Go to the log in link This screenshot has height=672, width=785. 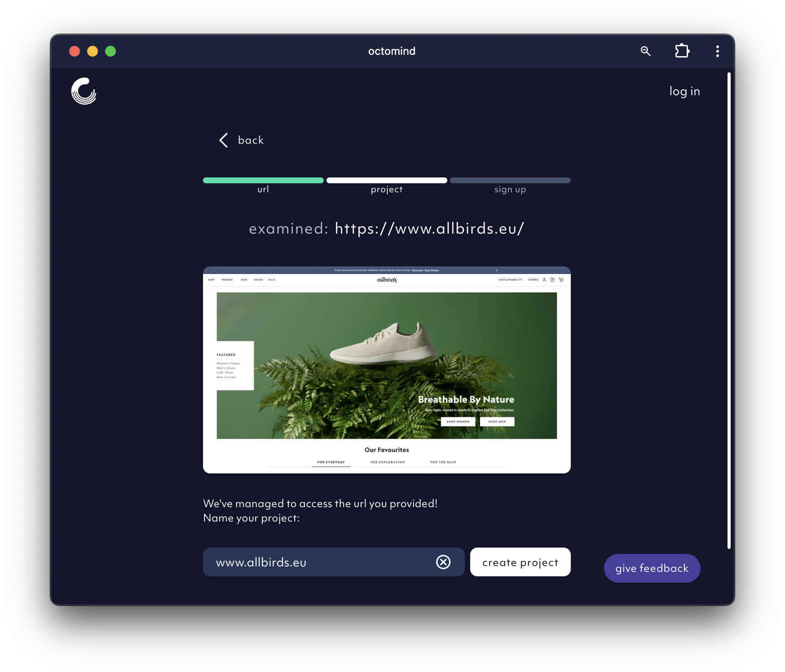[684, 91]
